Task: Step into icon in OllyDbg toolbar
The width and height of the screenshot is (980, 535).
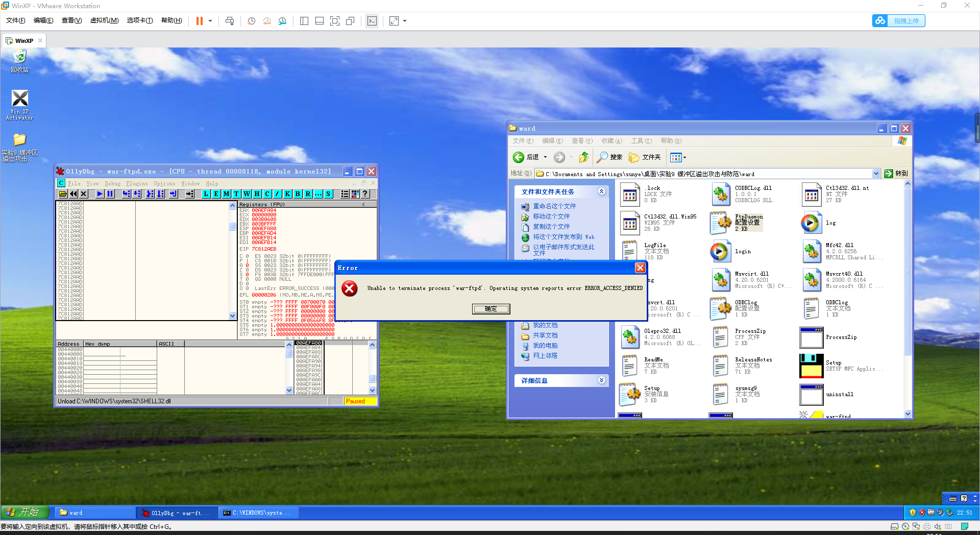Action: pyautogui.click(x=127, y=194)
